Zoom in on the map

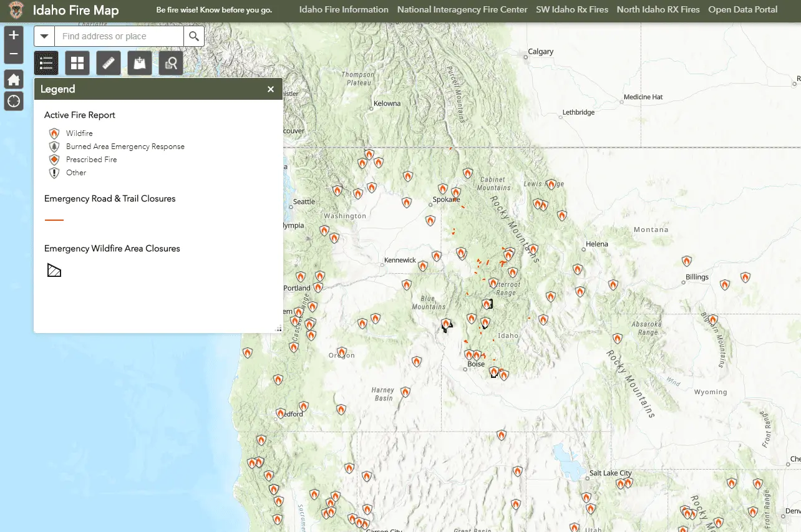[x=14, y=35]
